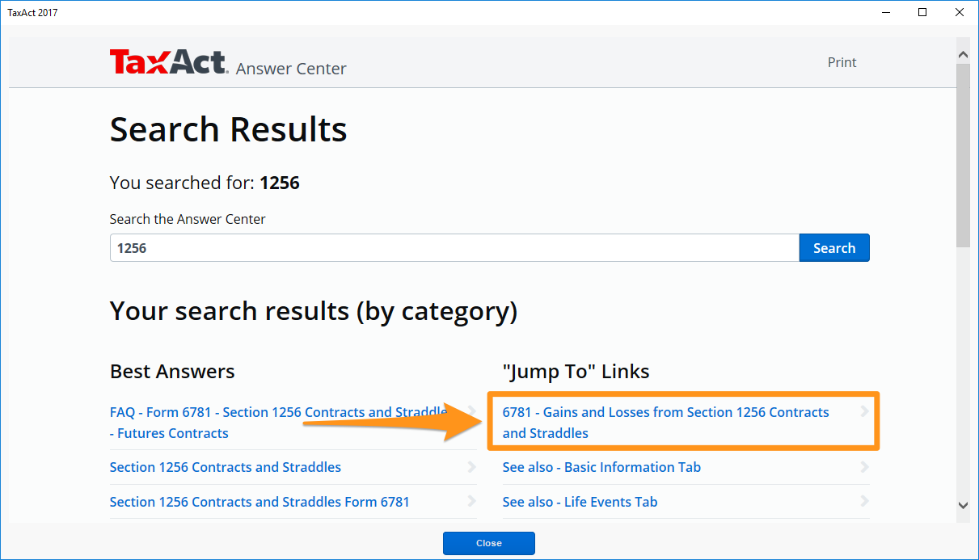Click chevron beside Life Events Tab
The image size is (979, 560).
(x=864, y=502)
